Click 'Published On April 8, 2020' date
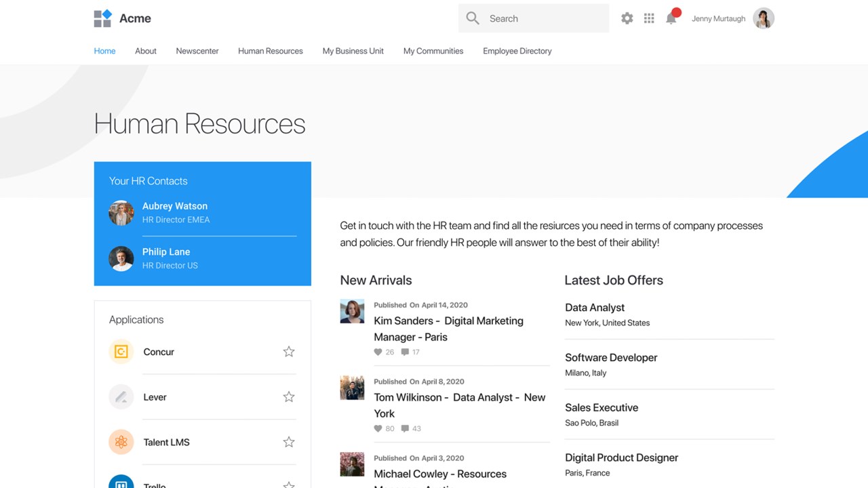The image size is (868, 488). (x=419, y=382)
